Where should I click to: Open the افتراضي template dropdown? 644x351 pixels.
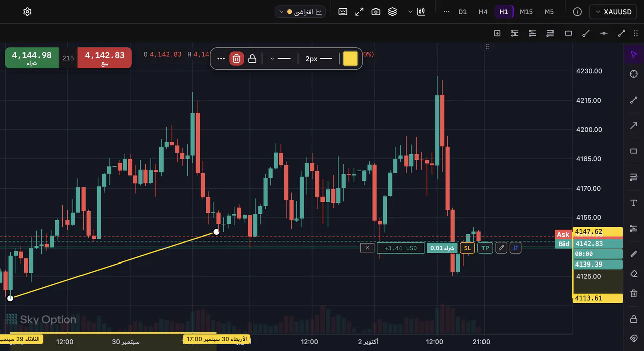pyautogui.click(x=300, y=12)
